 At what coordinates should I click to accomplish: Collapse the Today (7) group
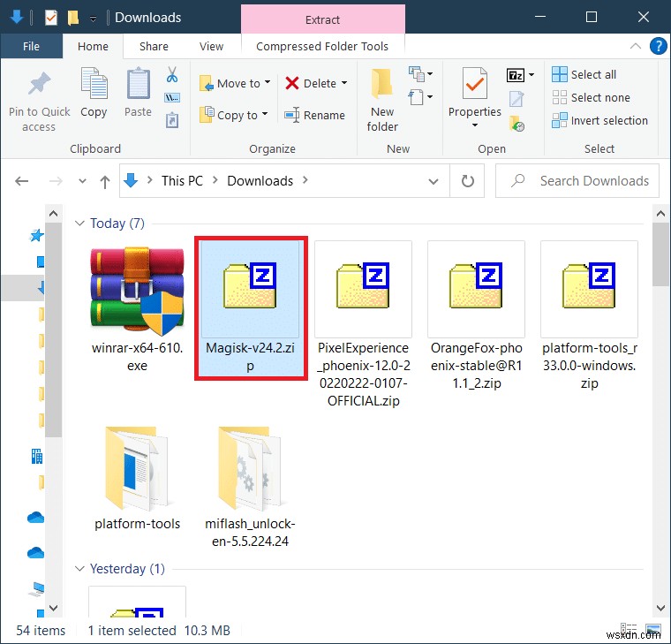click(79, 224)
